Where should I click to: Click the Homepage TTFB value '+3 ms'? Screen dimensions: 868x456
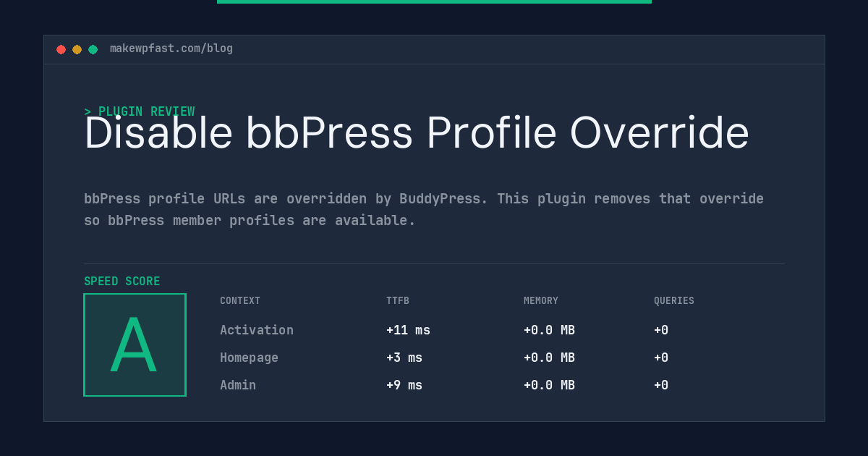pos(404,358)
